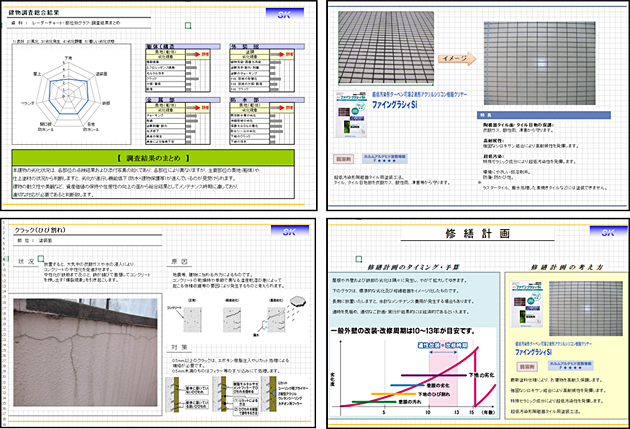This screenshot has width=630, height=429.
Task: Click the 屋上 label on radar chart
Action: point(37,74)
